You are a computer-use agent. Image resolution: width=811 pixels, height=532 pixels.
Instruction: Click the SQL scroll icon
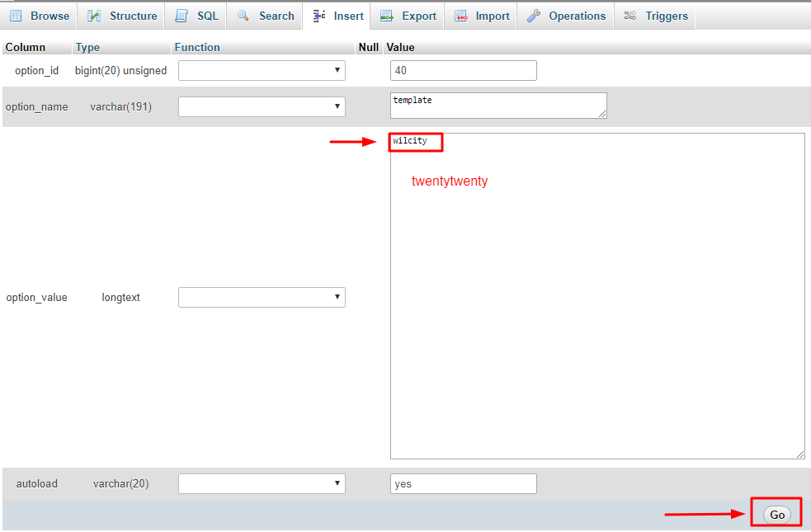[182, 16]
